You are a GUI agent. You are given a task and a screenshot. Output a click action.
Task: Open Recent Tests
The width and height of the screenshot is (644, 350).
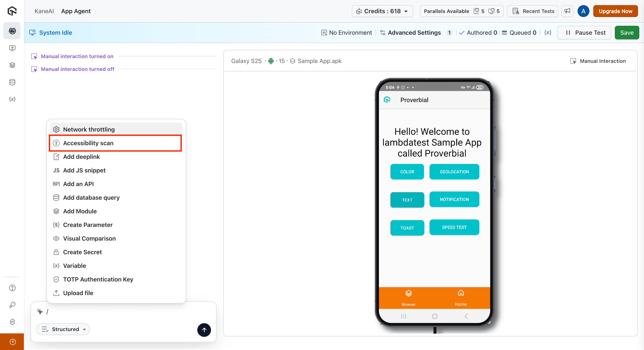(x=533, y=11)
